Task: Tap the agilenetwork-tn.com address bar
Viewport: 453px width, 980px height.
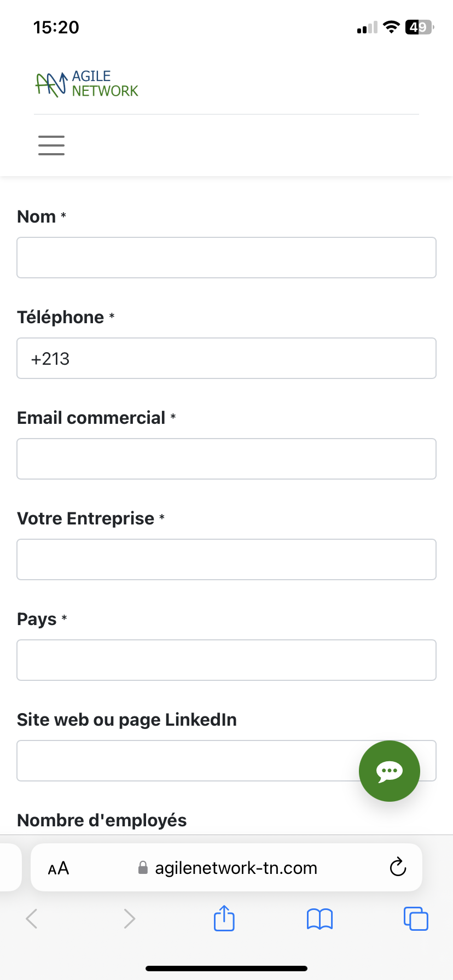Action: (x=235, y=868)
